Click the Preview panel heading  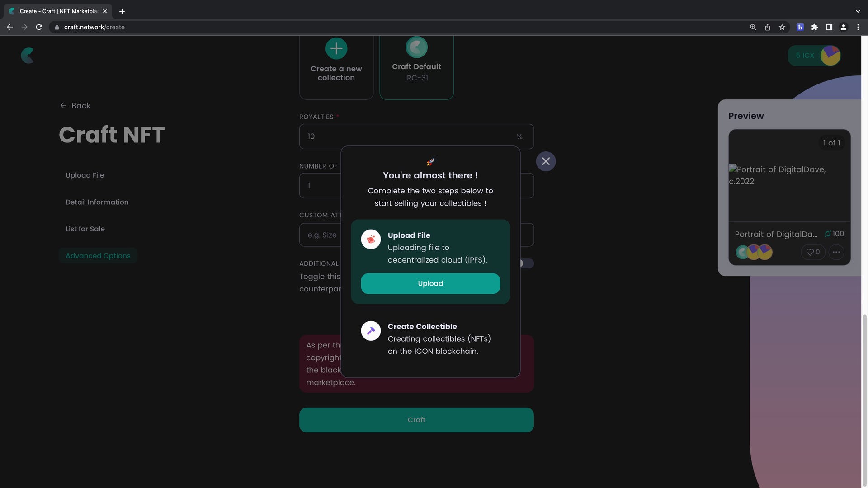[x=745, y=116]
